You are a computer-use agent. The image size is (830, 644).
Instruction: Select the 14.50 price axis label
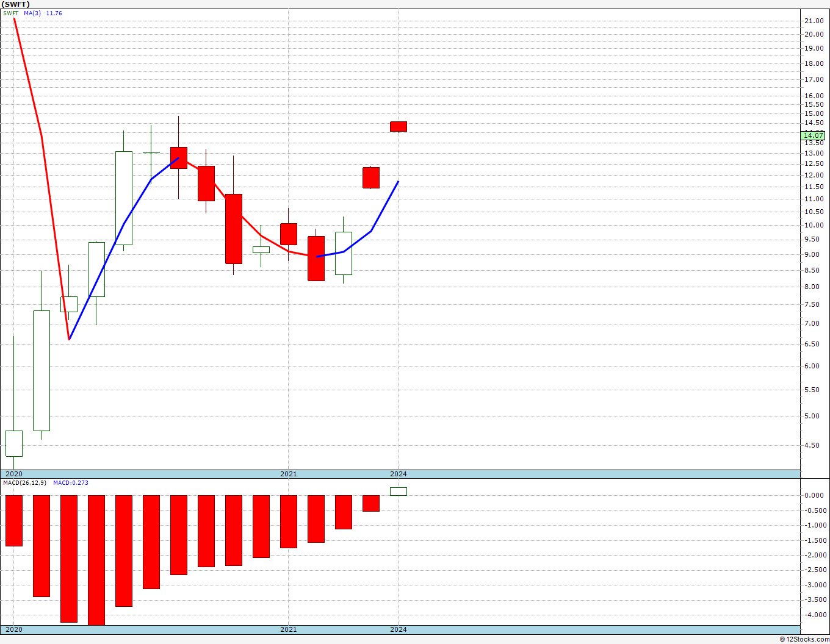[x=814, y=123]
